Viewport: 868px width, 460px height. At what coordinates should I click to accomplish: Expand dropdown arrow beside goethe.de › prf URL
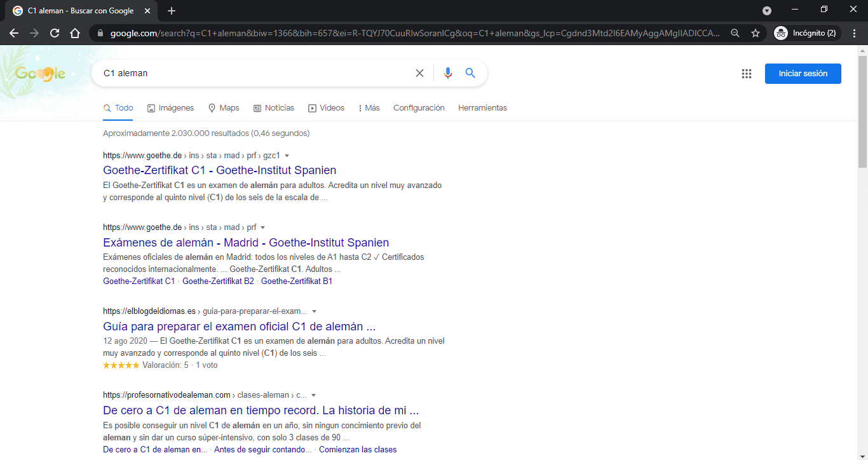tap(263, 227)
